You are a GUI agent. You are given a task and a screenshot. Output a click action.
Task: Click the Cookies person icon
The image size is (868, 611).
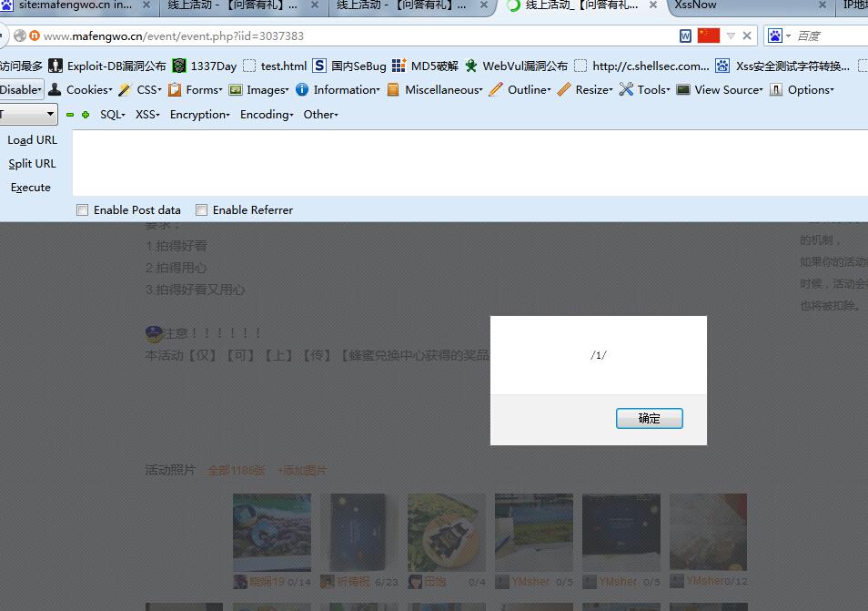click(x=55, y=89)
